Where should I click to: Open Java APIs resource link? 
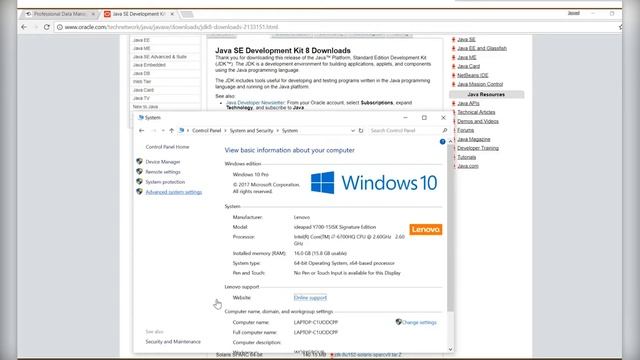(468, 104)
